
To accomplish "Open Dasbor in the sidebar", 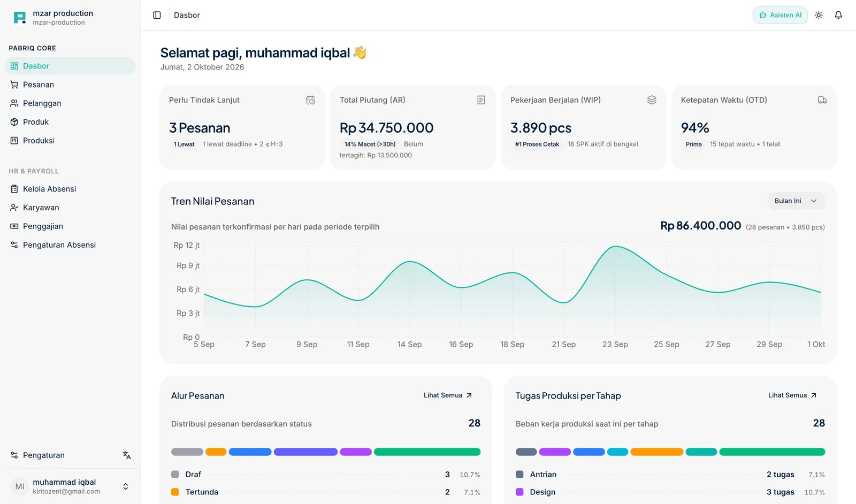I will pos(70,66).
